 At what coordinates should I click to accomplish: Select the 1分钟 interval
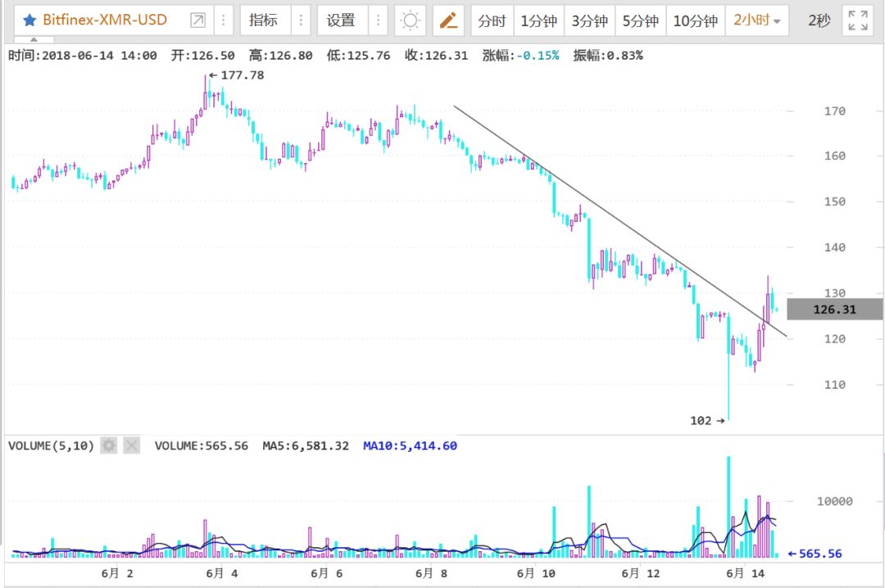(x=538, y=20)
